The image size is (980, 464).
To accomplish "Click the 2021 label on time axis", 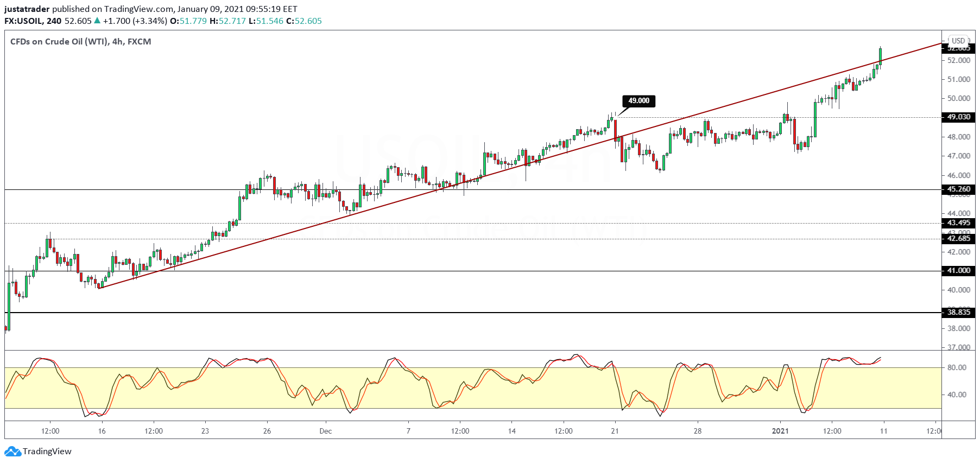I will click(780, 431).
